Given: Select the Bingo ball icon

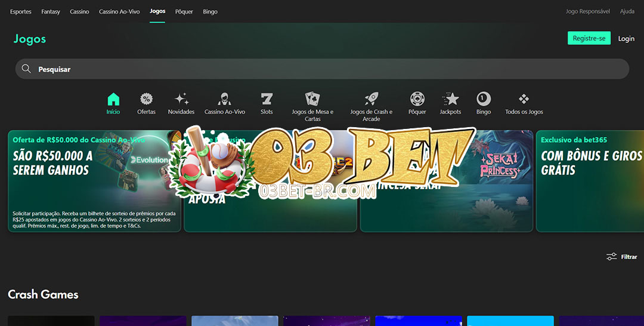Looking at the screenshot, I should [484, 100].
